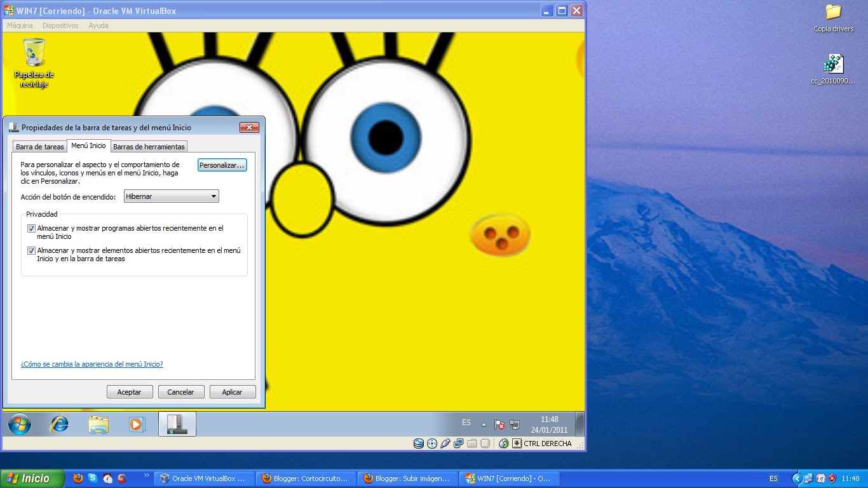Viewport: 868px width, 488px height.
Task: Click the red security shield tray icon
Action: [832, 478]
